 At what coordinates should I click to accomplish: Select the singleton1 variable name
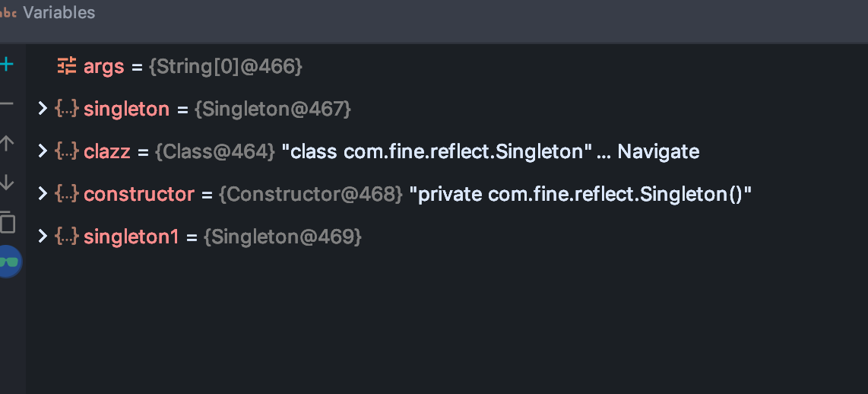pyautogui.click(x=131, y=237)
